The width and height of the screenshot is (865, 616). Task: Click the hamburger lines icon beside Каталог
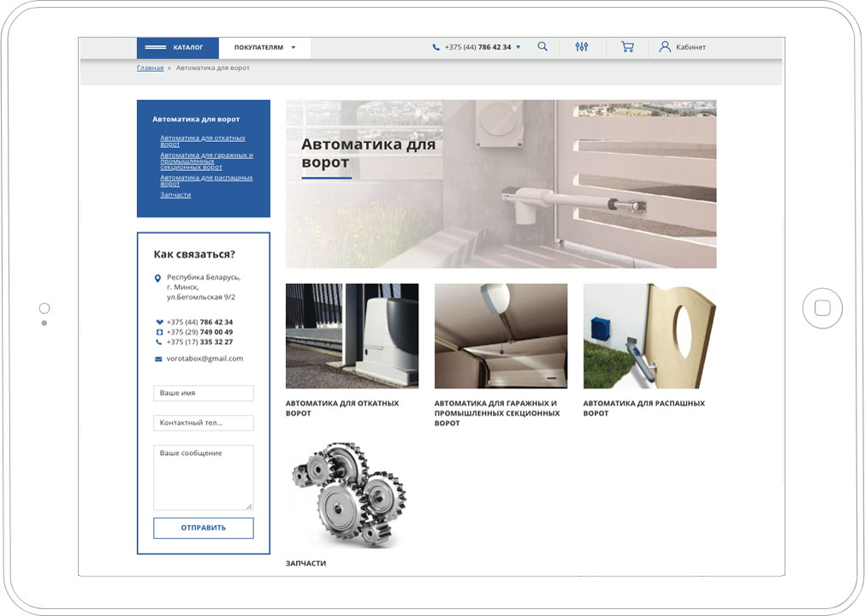point(156,47)
